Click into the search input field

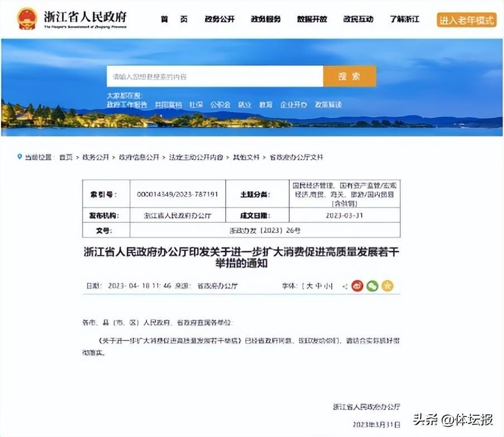pos(215,76)
